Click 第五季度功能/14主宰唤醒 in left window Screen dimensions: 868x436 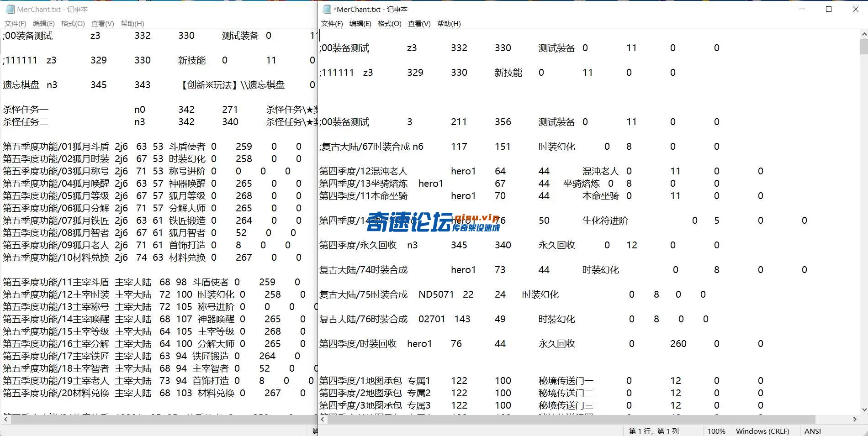click(56, 319)
